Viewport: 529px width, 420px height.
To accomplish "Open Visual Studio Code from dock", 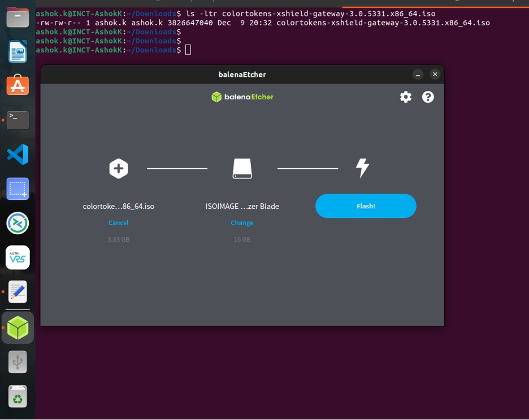I will point(18,154).
